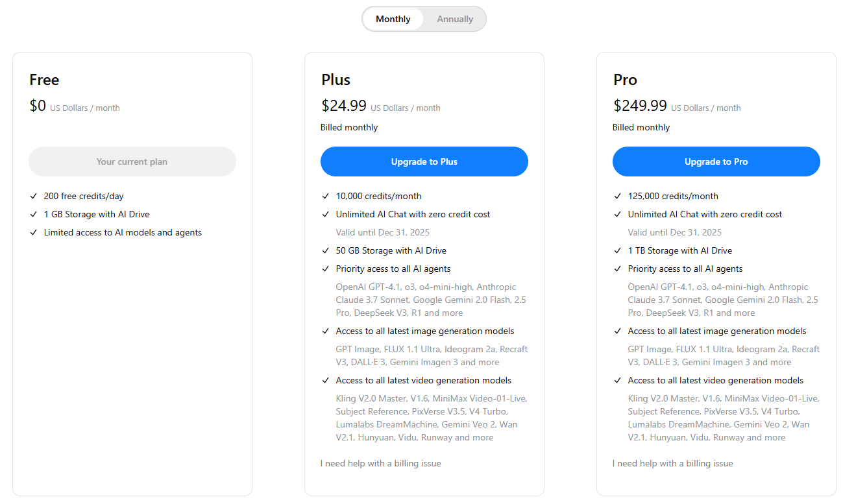Select the Monthly billing option
The width and height of the screenshot is (843, 504).
[393, 19]
